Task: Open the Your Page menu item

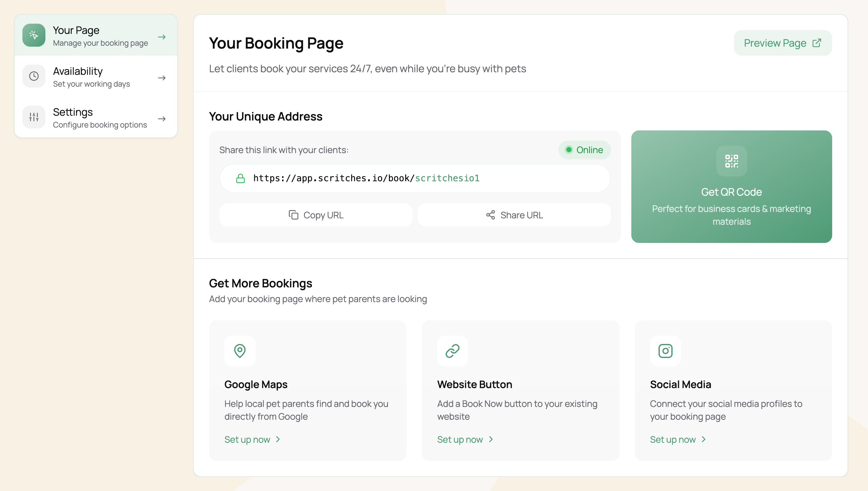Action: 96,35
